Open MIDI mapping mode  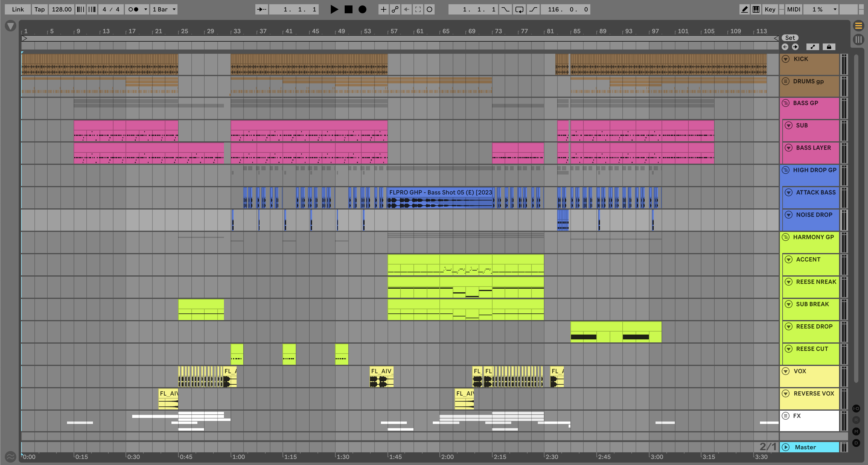(793, 9)
